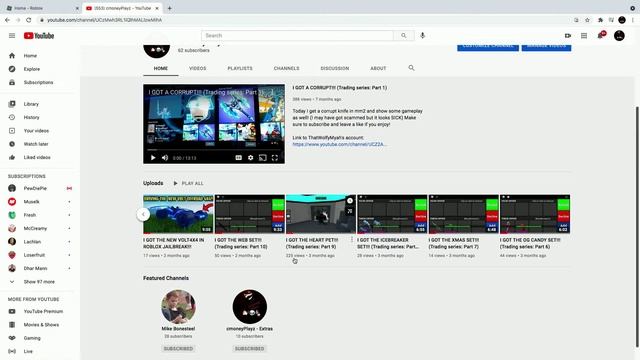This screenshot has width=640, height=360.
Task: Open NEW VOLT4X4 Jailbreak video thumbnail
Action: (x=178, y=214)
